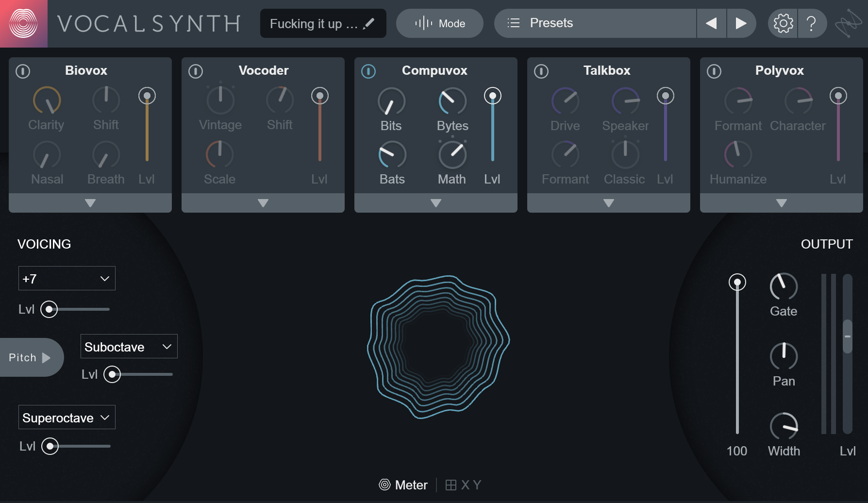
Task: Switch to the Meter view
Action: tap(403, 485)
